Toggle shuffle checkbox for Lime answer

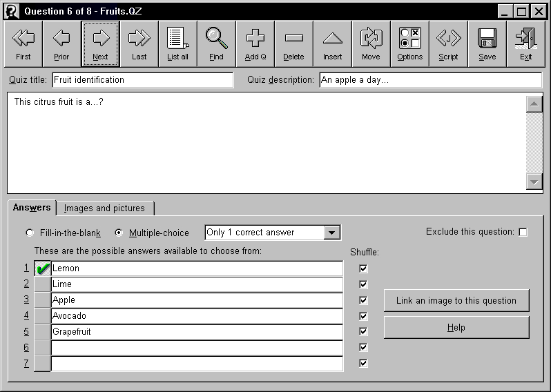pos(363,284)
